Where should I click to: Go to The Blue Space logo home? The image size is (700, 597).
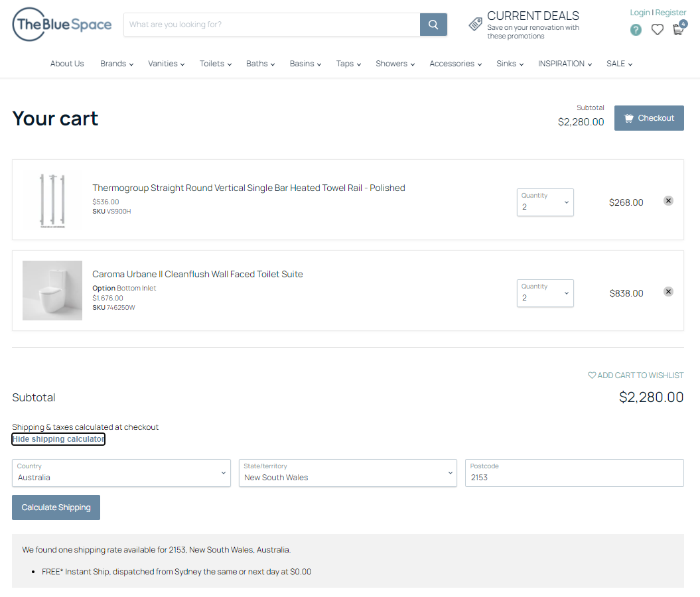[x=62, y=25]
